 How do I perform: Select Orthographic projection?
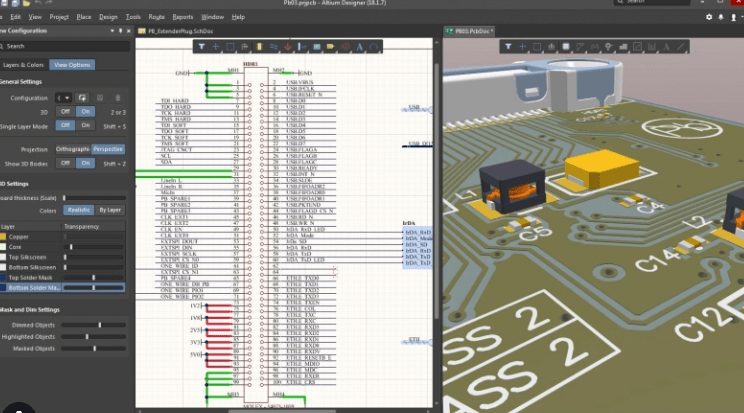click(72, 149)
